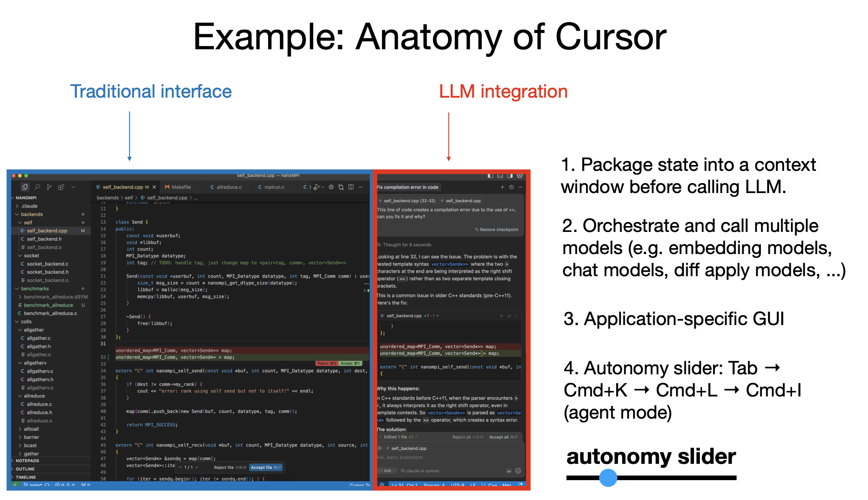The image size is (868, 500).
Task: Open the Source Control view icon
Action: pyautogui.click(x=49, y=187)
